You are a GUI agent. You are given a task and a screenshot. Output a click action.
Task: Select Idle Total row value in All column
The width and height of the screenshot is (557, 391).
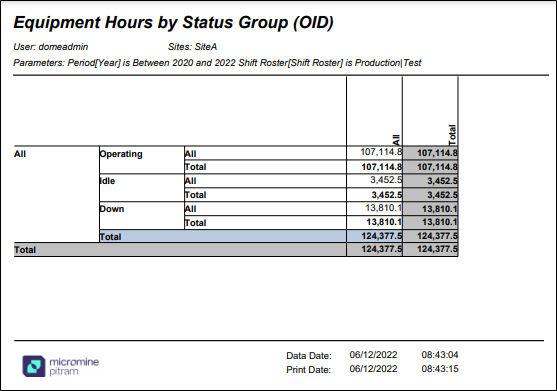point(386,195)
